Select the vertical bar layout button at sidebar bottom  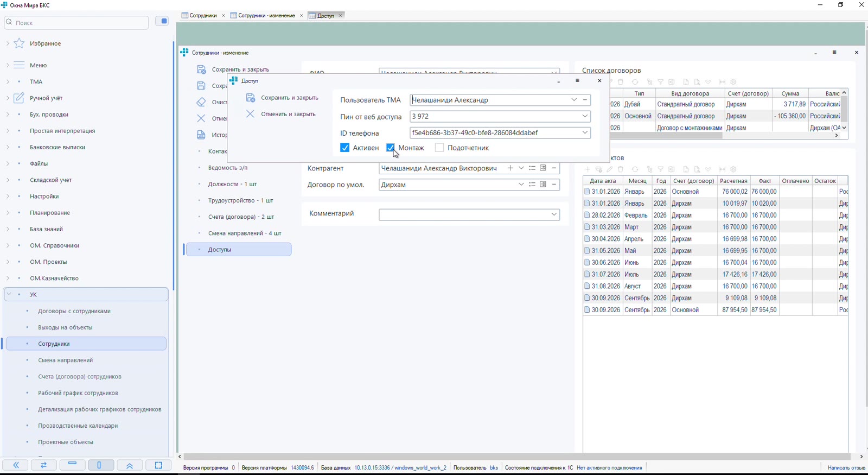click(x=101, y=465)
